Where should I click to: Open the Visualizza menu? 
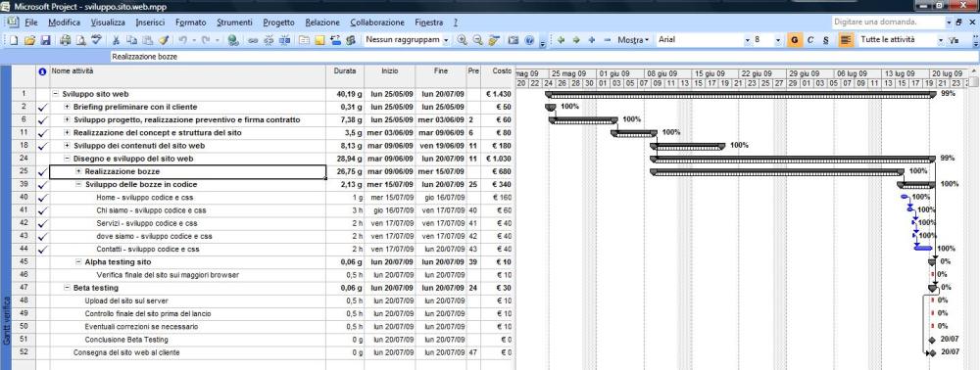108,23
